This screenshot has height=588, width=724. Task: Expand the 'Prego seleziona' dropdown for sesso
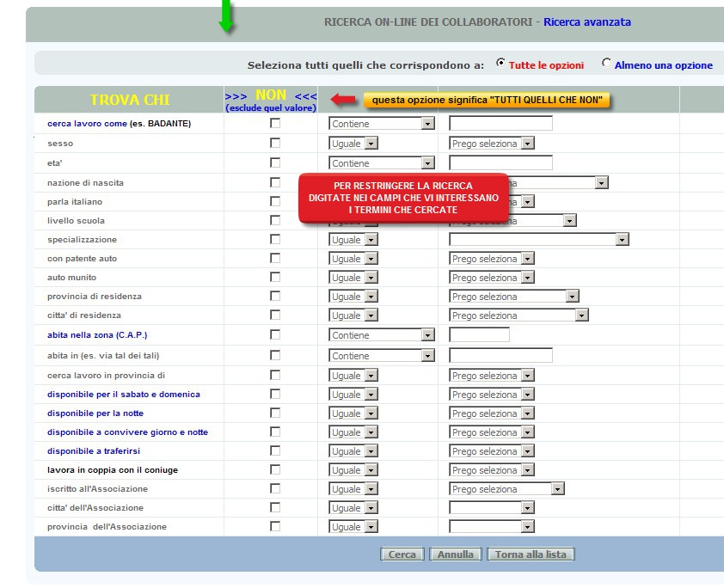492,144
